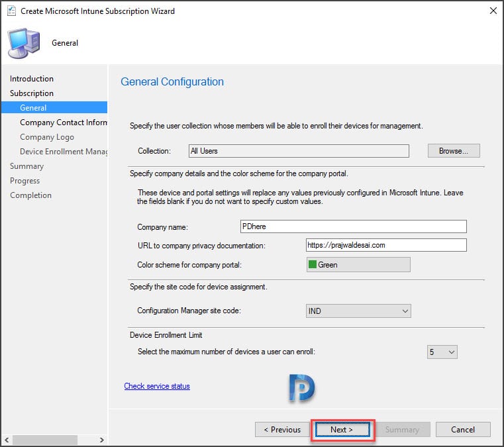The width and height of the screenshot is (504, 447).
Task: Open Company Logo step
Action: 47,137
